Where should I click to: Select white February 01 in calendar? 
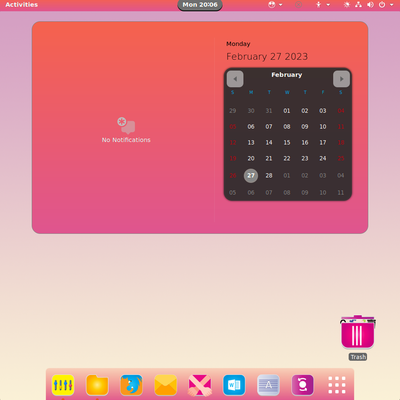(x=287, y=111)
